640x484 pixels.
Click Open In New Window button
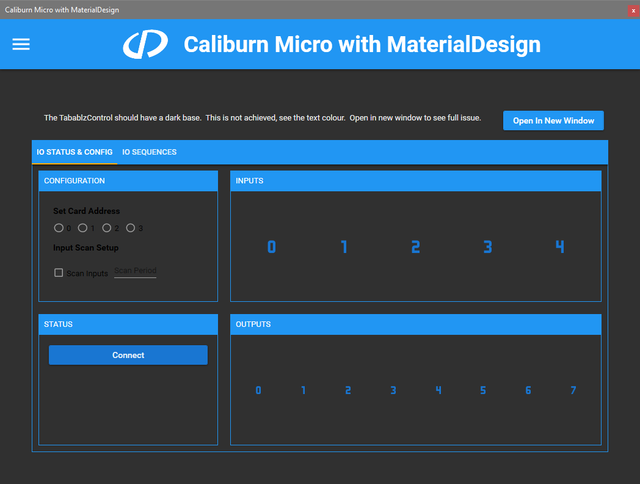tap(553, 120)
